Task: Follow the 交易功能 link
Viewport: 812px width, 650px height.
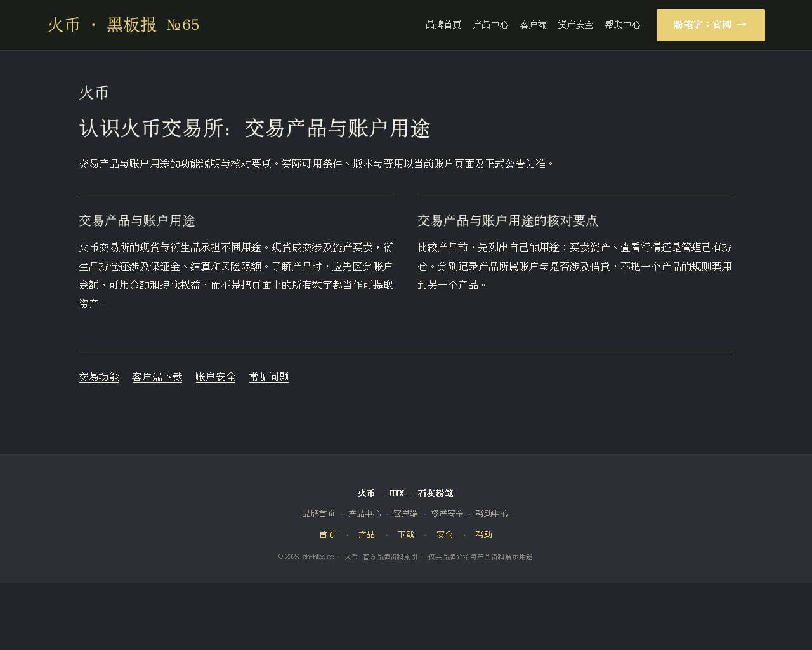Action: click(x=99, y=377)
